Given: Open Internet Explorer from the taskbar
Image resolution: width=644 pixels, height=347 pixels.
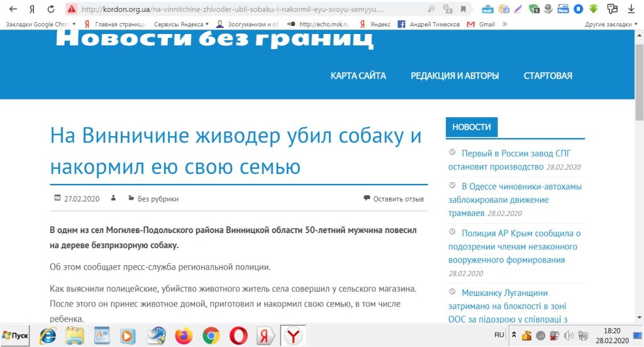Looking at the screenshot, I should pyautogui.click(x=48, y=336).
